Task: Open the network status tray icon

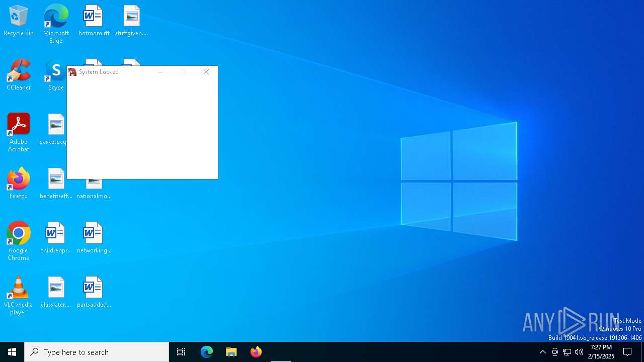Action: [567, 352]
